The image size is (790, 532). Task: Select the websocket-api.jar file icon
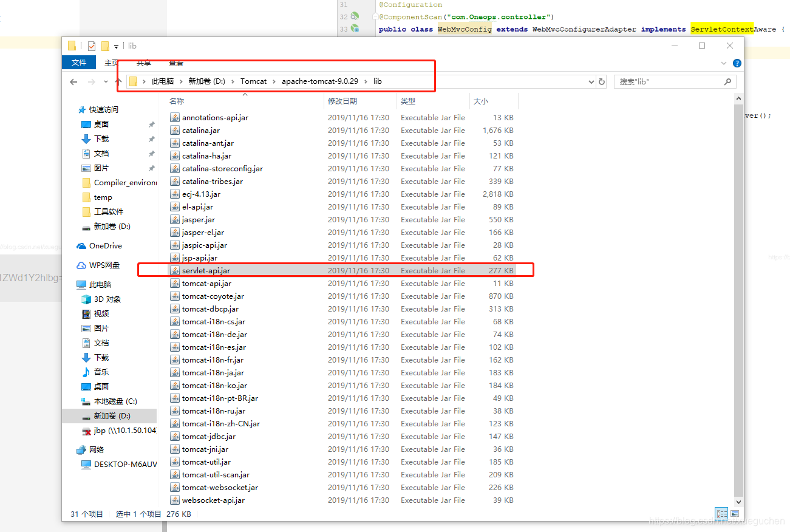175,500
